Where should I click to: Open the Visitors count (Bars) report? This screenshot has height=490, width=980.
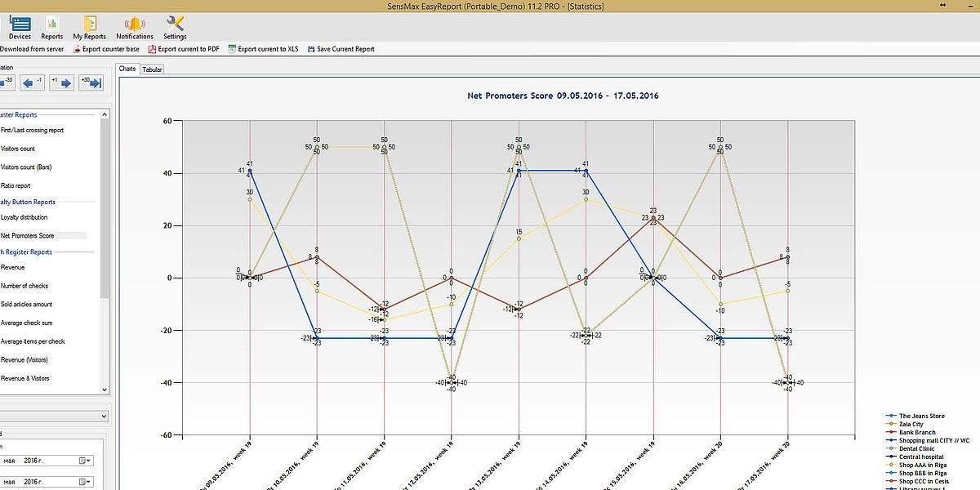(26, 167)
